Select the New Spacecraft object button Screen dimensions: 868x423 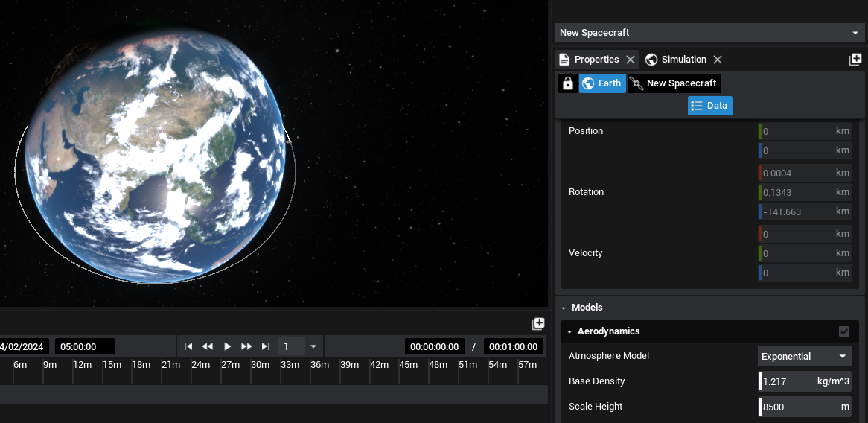click(674, 83)
